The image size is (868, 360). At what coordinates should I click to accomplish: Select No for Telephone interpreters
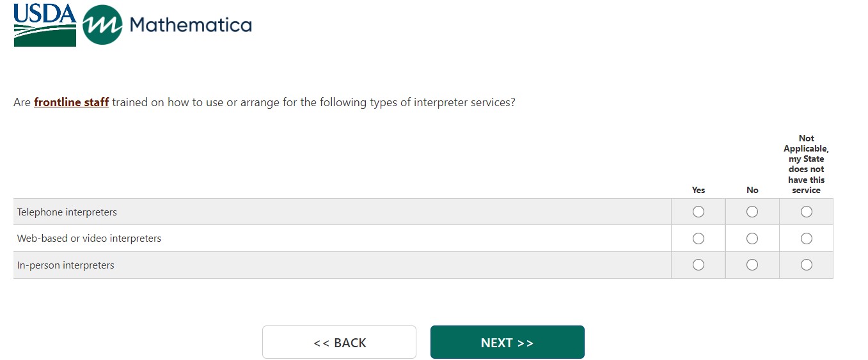[x=752, y=212]
